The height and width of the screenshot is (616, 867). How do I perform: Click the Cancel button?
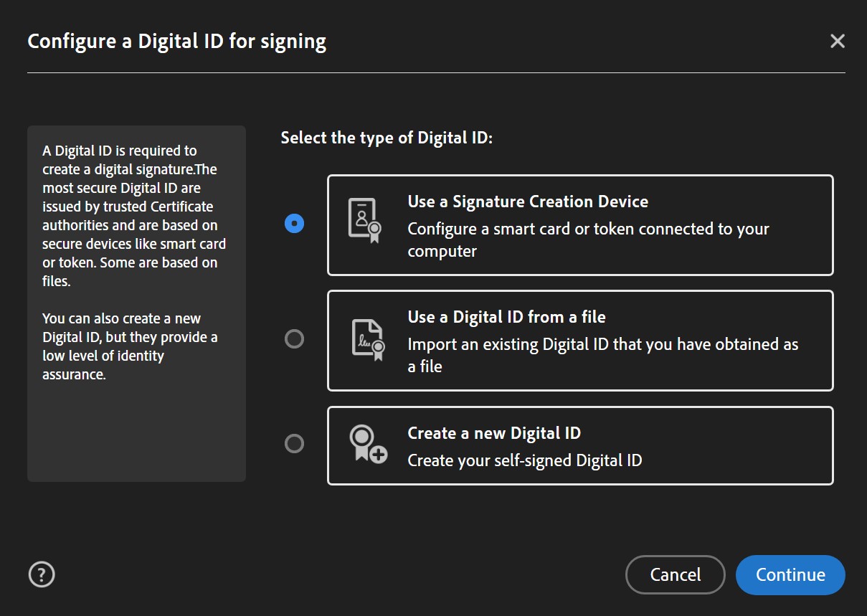(675, 574)
